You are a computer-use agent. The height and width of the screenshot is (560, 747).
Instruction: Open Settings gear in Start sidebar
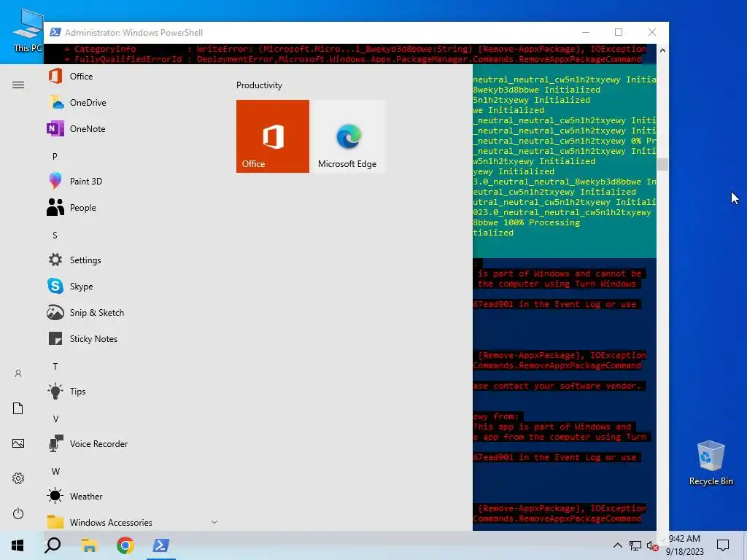tap(18, 478)
